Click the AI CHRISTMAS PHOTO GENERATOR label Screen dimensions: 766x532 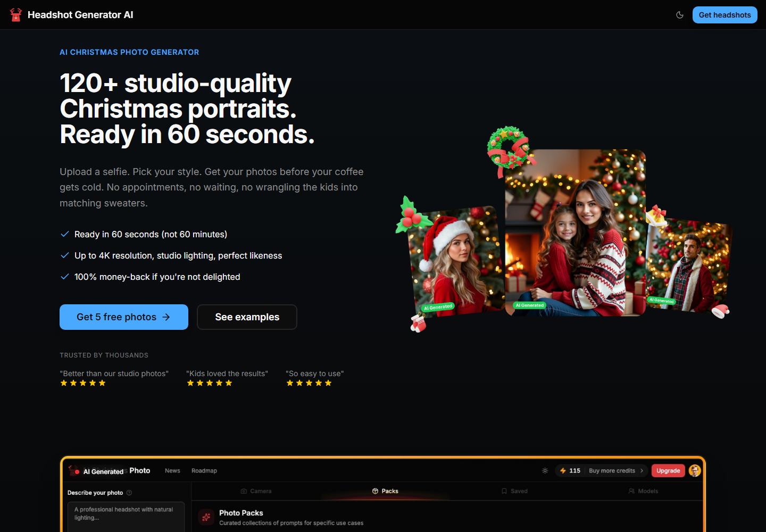point(129,52)
